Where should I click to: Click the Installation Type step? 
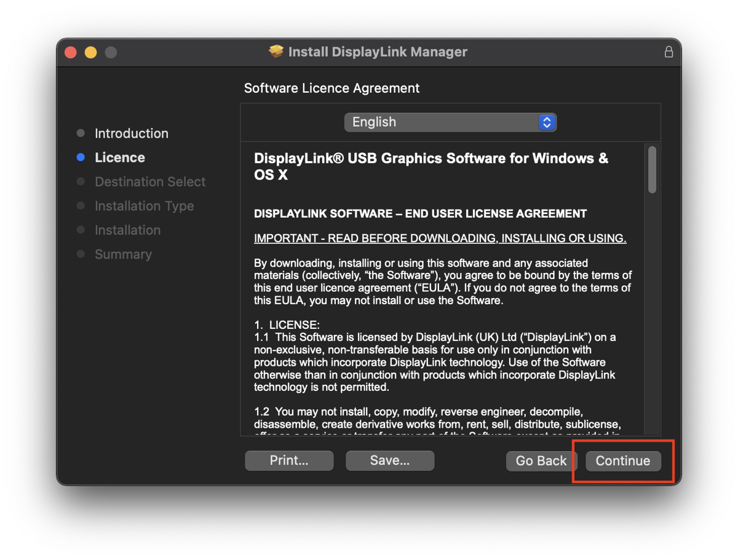[144, 206]
